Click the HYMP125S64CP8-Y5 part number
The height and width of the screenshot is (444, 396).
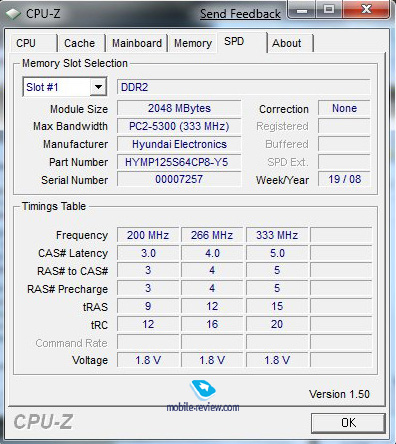pyautogui.click(x=179, y=162)
